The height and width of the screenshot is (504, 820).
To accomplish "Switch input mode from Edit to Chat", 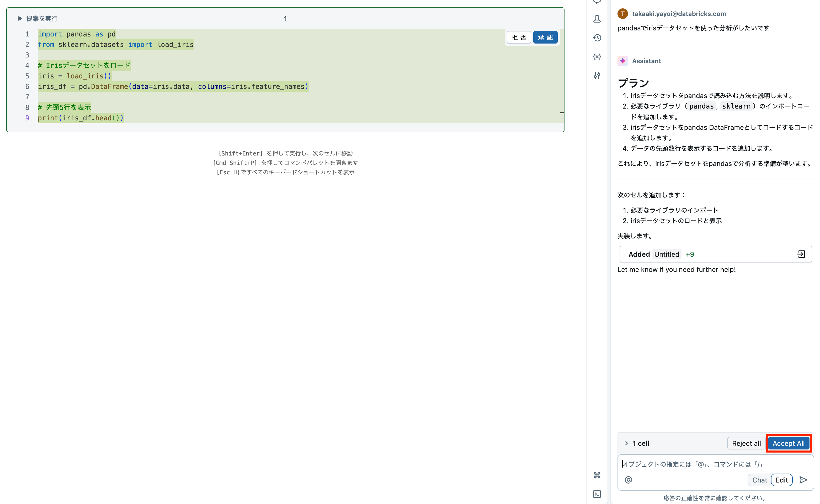I will (759, 480).
